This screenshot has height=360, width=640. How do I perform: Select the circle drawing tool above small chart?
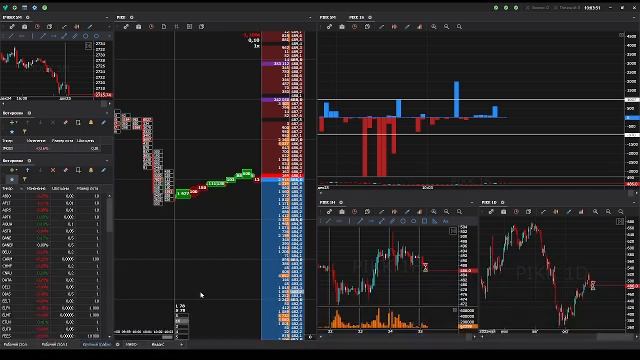pyautogui.click(x=86, y=36)
